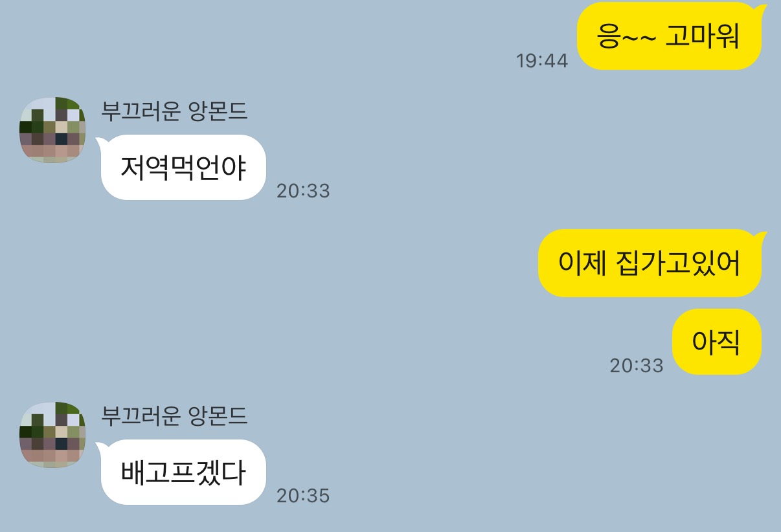This screenshot has width=781, height=532.
Task: Click 부끄러운 in the sender name above 배고프겠다
Action: 141,416
